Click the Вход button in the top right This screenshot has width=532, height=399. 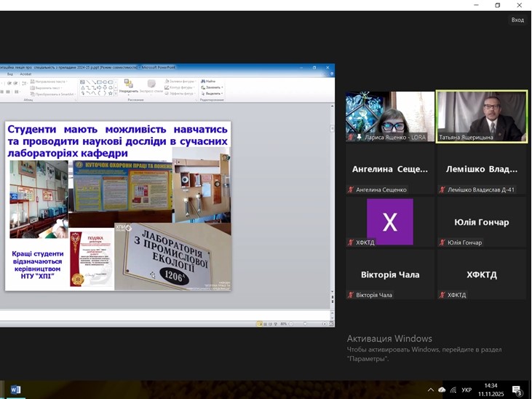pyautogui.click(x=517, y=20)
